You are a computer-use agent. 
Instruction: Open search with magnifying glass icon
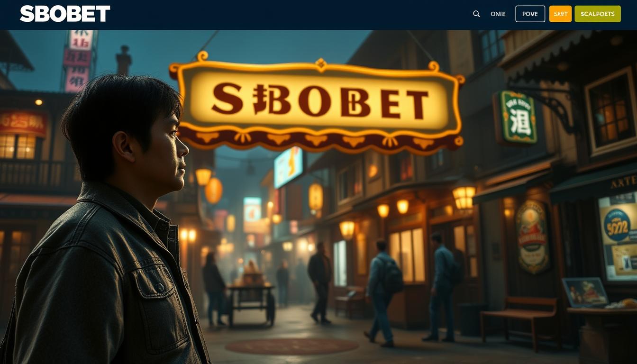click(477, 14)
